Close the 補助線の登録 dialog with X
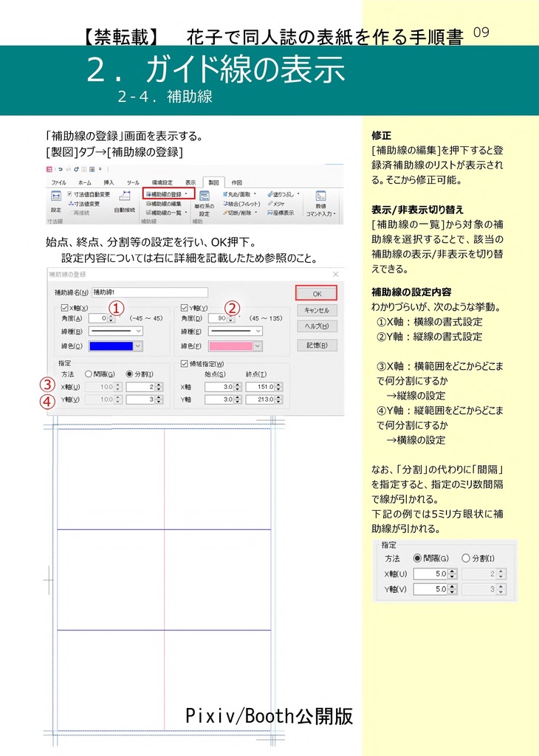539x756 pixels. point(335,274)
